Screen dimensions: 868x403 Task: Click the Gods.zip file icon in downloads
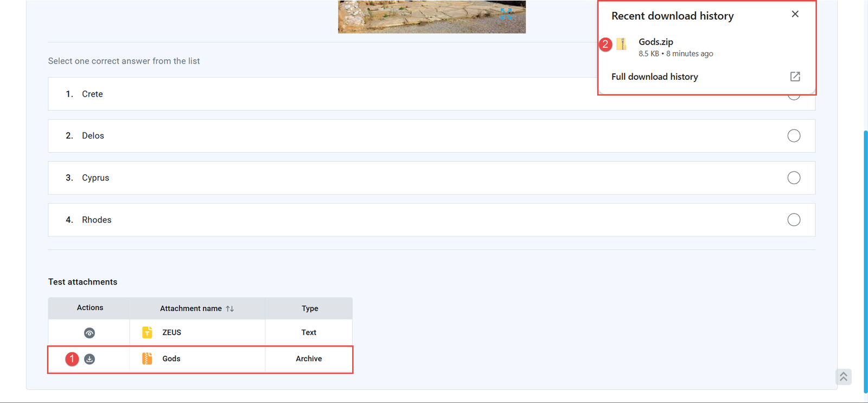[x=622, y=44]
